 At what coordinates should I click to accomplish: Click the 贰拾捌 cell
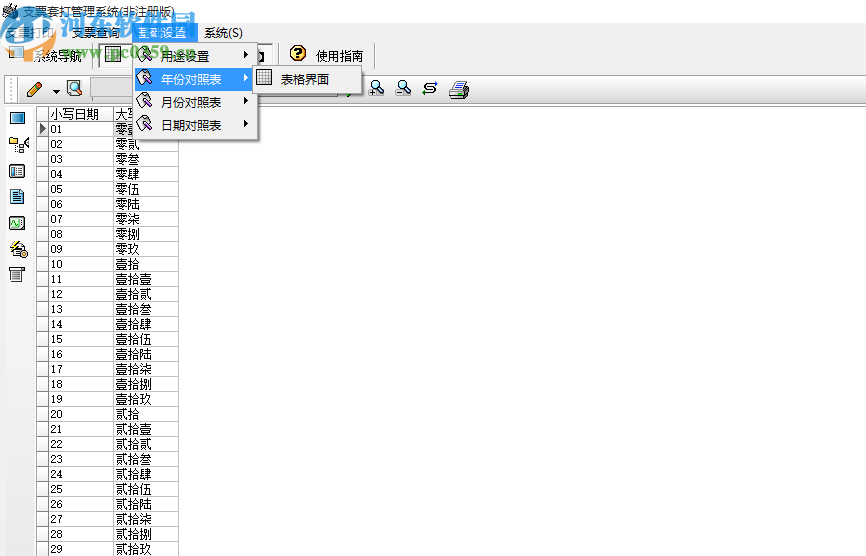(x=146, y=534)
